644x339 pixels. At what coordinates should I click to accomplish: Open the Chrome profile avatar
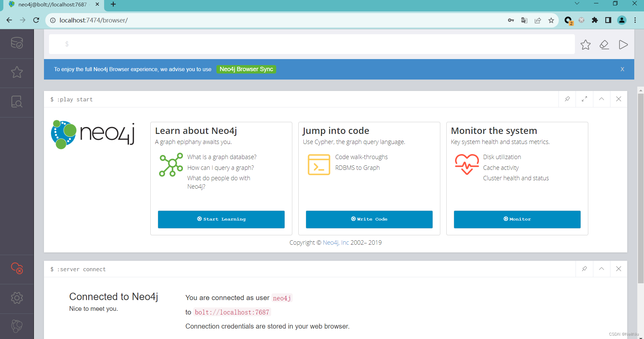[x=622, y=20]
